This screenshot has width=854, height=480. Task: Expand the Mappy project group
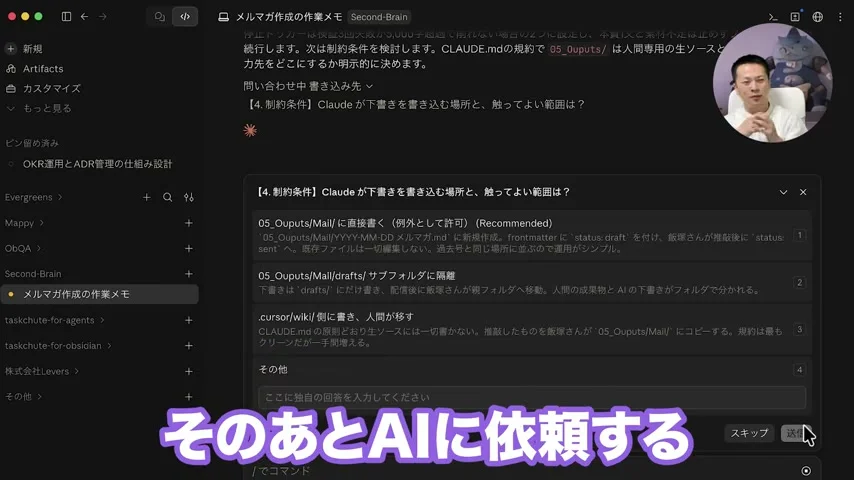pos(24,223)
